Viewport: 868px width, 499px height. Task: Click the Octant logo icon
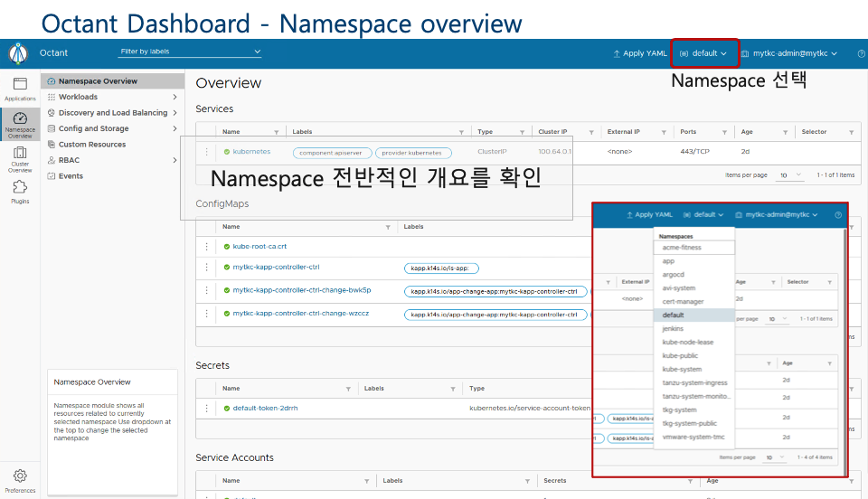pyautogui.click(x=18, y=53)
